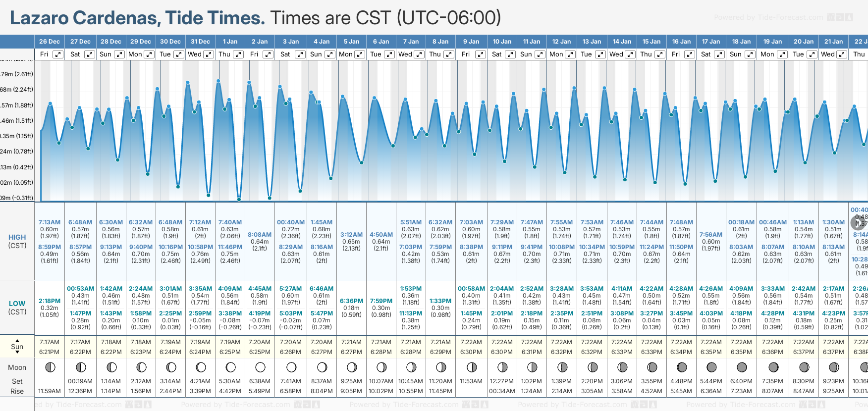The image size is (868, 411).
Task: Click the lowest tide point on 1 Jan
Action: point(239,200)
